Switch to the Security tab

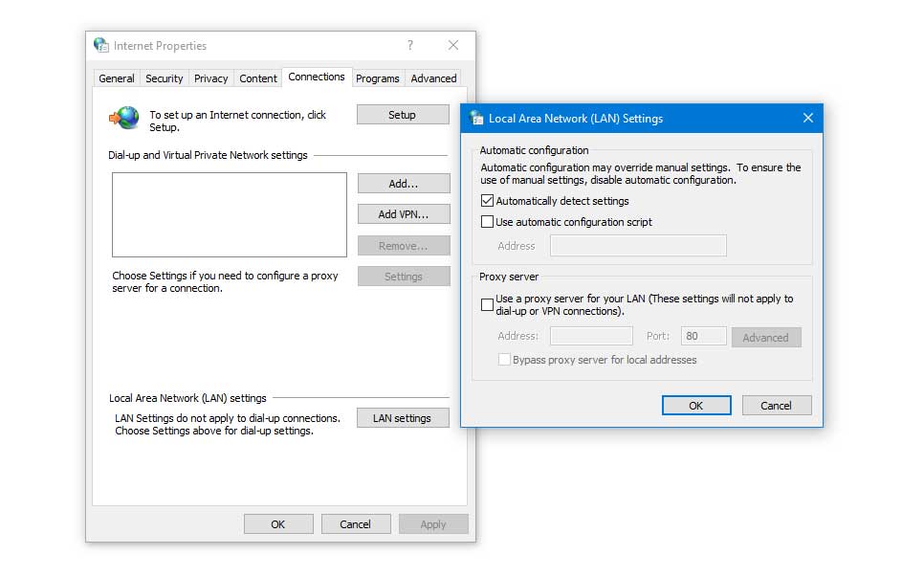tap(164, 78)
